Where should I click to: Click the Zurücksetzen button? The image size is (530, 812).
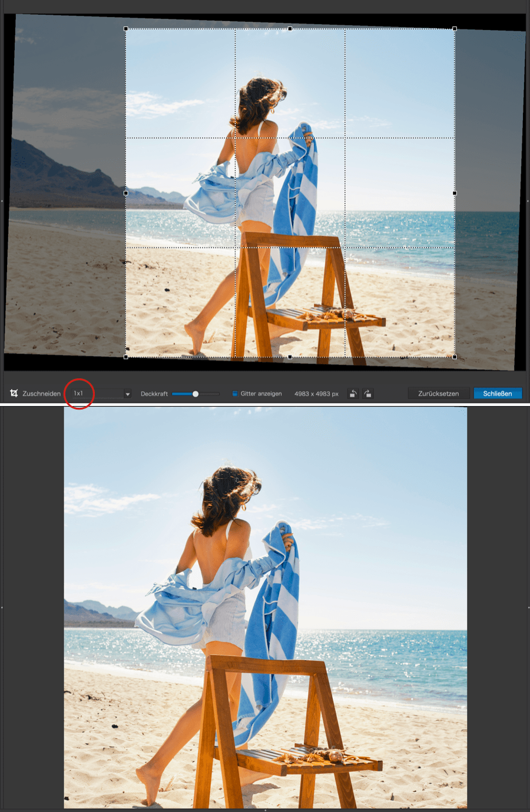(x=439, y=394)
